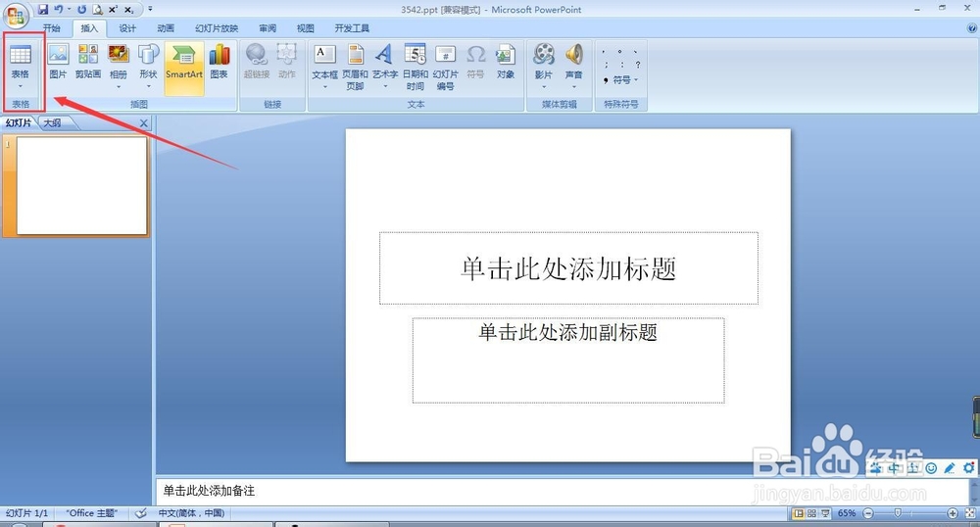This screenshot has height=527, width=980.
Task: Open PowerPoint help question mark icon
Action: tap(972, 28)
